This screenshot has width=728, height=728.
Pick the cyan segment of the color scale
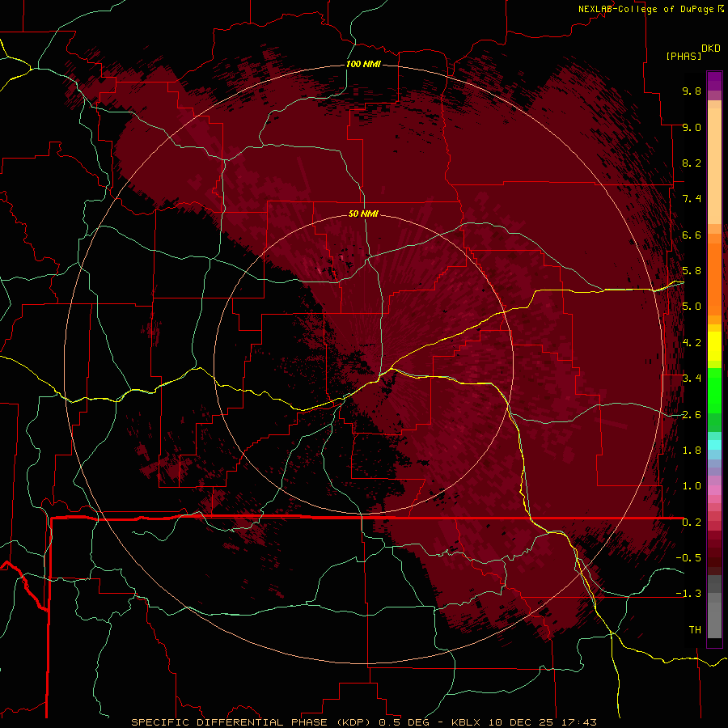click(714, 445)
